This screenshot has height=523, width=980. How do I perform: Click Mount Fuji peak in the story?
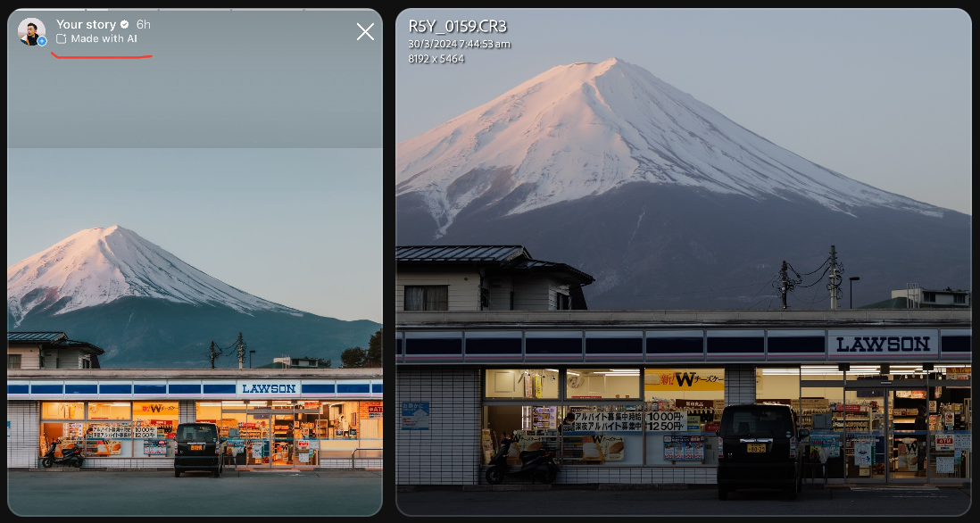coord(112,232)
